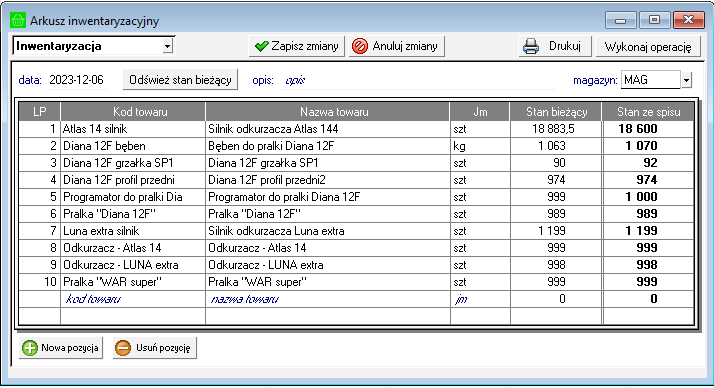Click the current stock value 974 in row 4

pyautogui.click(x=556, y=180)
